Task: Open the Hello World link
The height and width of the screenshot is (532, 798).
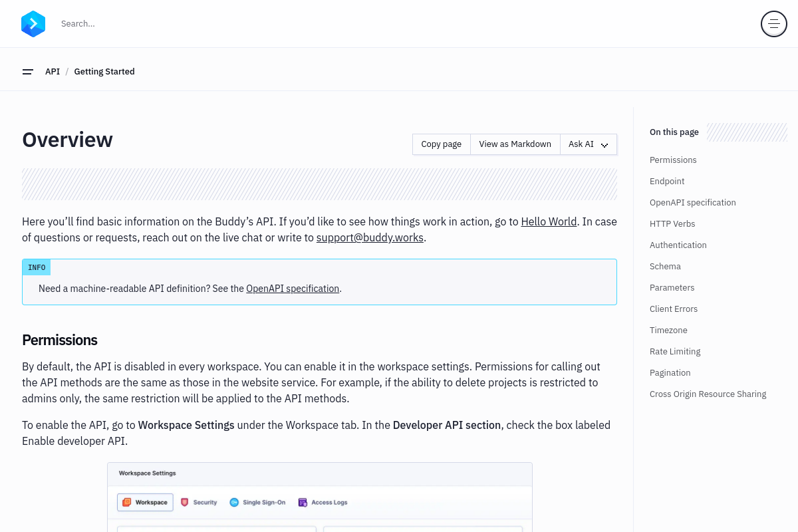Action: [549, 222]
